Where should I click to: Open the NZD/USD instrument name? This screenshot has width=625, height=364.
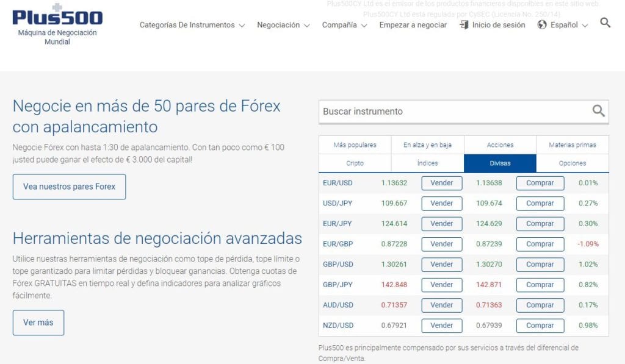338,326
